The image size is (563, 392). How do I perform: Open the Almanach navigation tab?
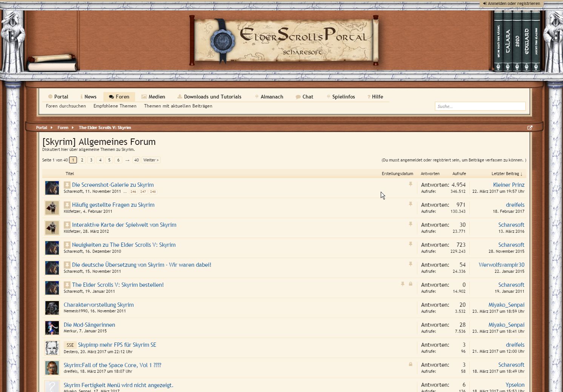point(269,97)
